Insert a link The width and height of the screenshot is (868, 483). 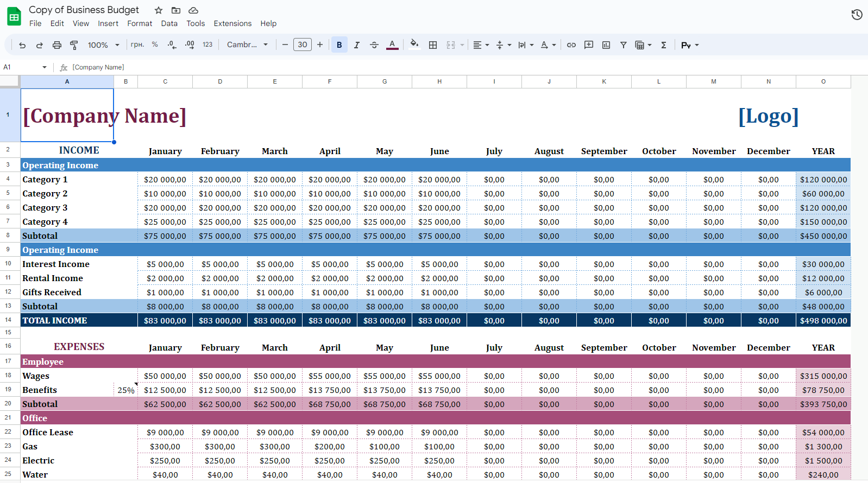click(x=571, y=45)
